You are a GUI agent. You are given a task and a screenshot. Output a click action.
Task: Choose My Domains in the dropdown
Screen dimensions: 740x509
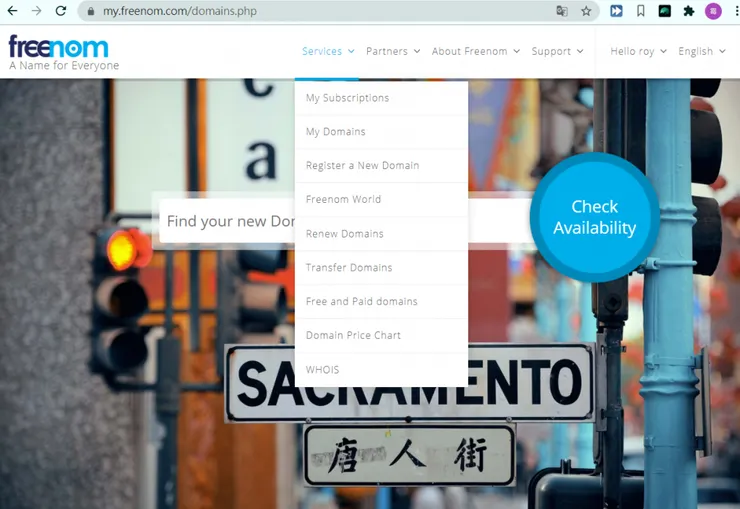point(381,132)
